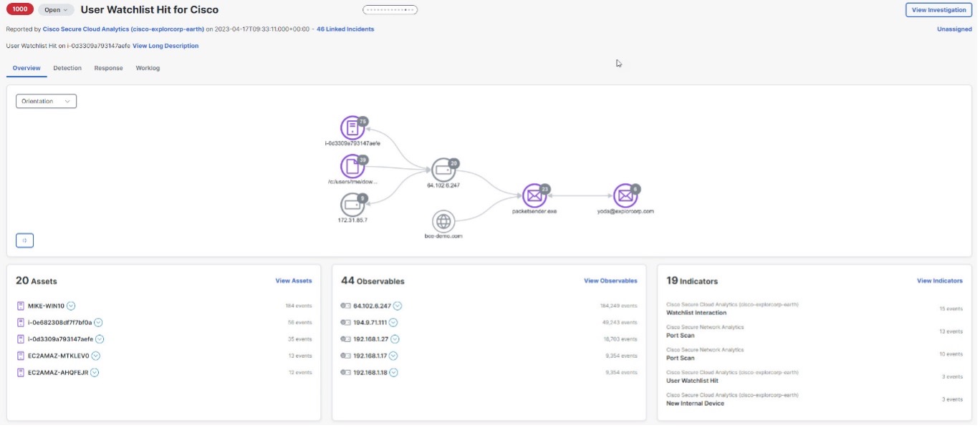This screenshot has width=980, height=428.
Task: Click the 64.102.6.247 observable IP icon
Action: click(x=345, y=306)
